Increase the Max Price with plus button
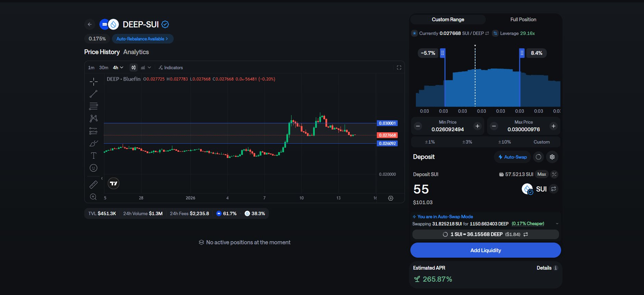 [554, 126]
